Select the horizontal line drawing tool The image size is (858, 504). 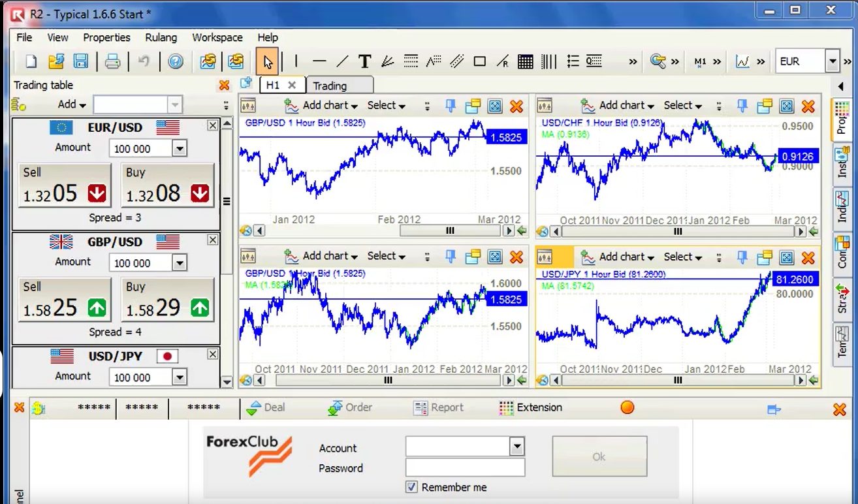[319, 61]
